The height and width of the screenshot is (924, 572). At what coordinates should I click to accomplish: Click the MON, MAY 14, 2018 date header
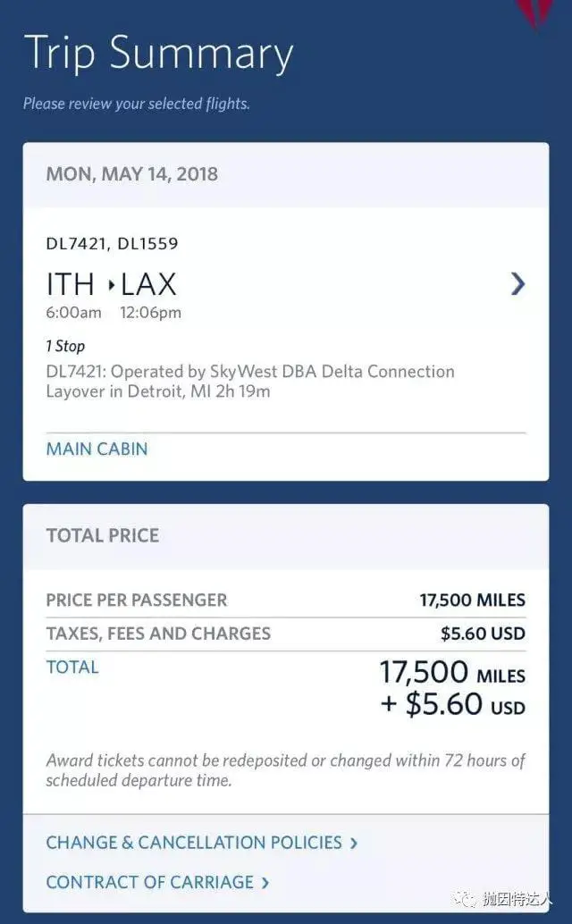pos(132,173)
